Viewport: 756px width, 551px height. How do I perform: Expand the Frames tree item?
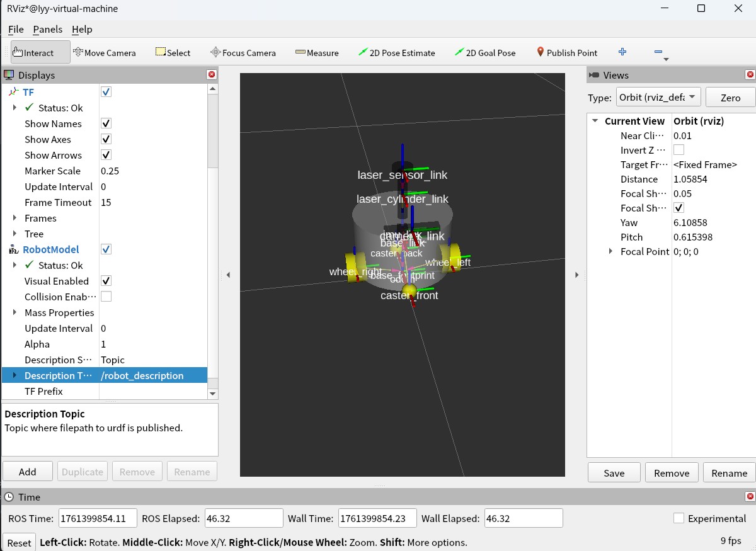(14, 218)
